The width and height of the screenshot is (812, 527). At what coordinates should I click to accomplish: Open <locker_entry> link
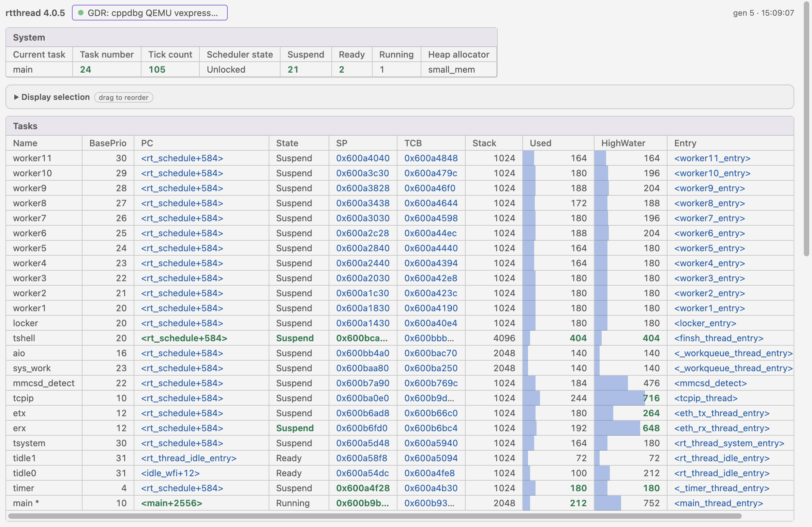705,323
